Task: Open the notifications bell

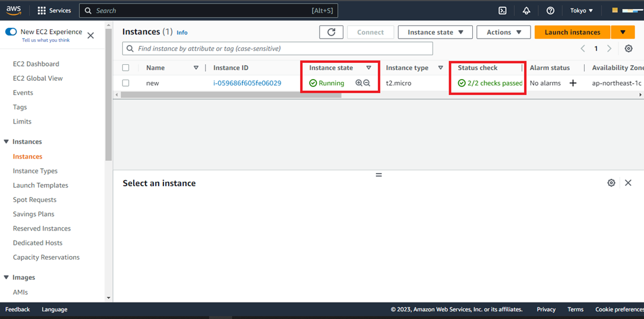Action: tap(526, 11)
